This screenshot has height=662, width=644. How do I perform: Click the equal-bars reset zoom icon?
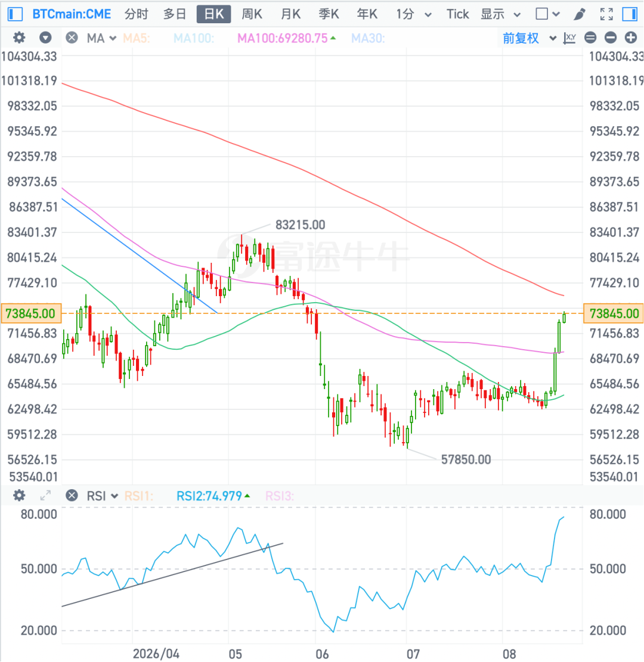tap(590, 38)
